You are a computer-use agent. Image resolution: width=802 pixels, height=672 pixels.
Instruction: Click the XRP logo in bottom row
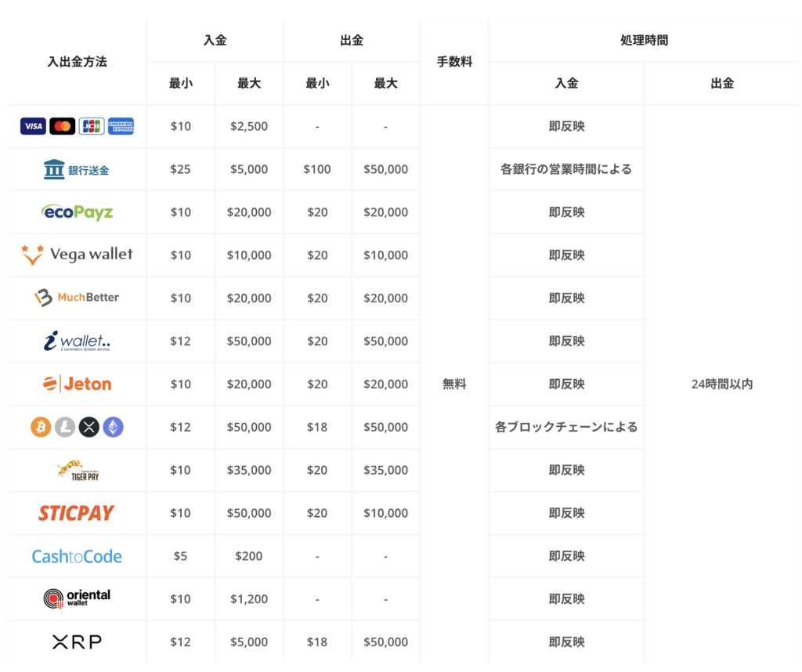(x=78, y=641)
